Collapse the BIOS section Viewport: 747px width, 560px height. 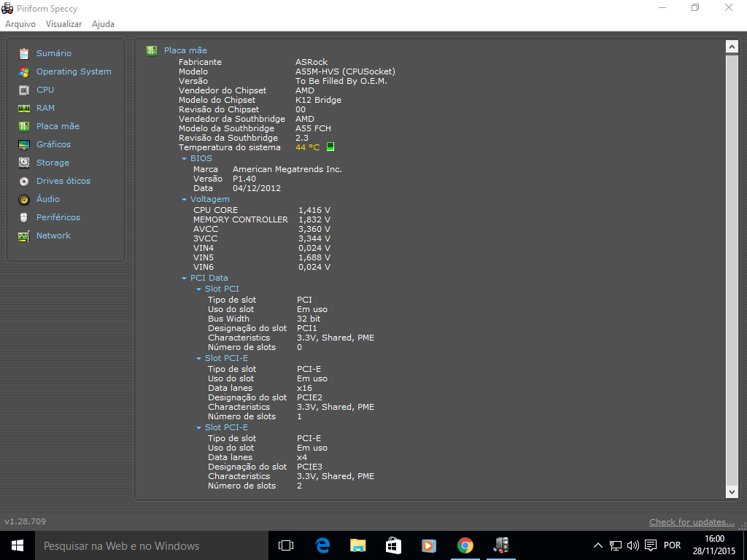tap(185, 159)
